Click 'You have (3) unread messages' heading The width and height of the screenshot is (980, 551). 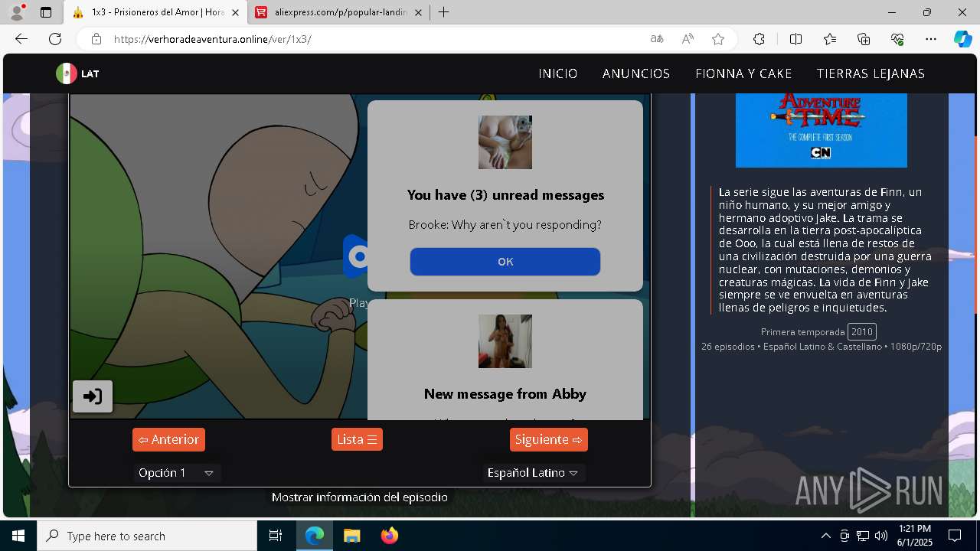[x=505, y=195]
